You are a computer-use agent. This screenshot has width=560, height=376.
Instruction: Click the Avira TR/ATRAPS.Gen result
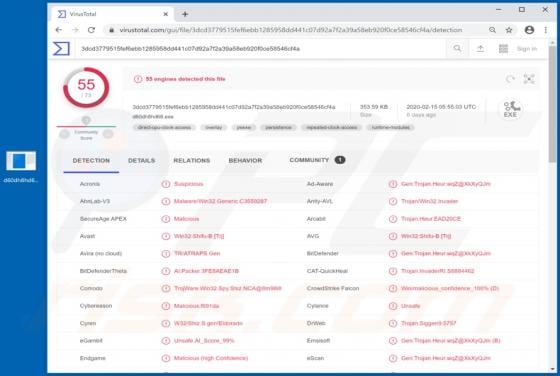[197, 254]
